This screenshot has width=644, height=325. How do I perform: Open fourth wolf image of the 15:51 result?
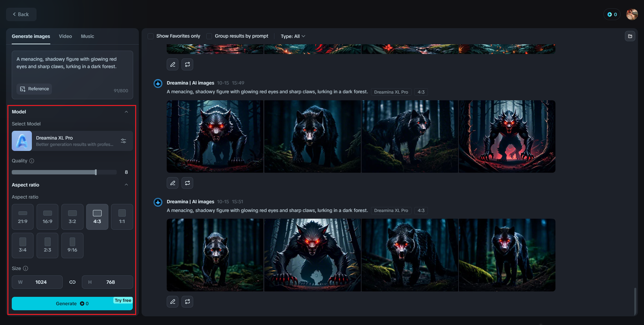click(x=507, y=255)
